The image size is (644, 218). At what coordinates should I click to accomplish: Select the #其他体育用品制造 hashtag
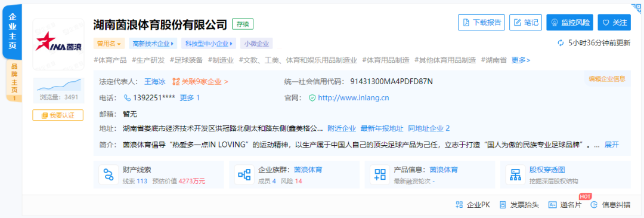[445, 60]
